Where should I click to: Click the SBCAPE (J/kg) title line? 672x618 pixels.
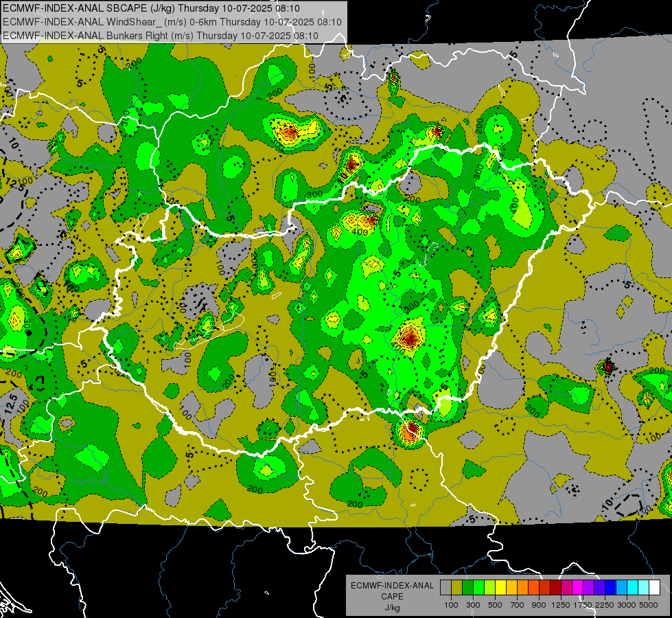pos(152,8)
